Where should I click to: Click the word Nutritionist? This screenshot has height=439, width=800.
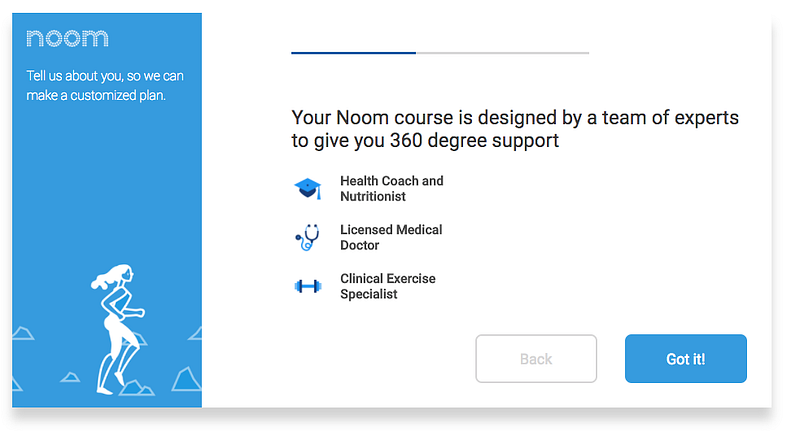pyautogui.click(x=373, y=197)
